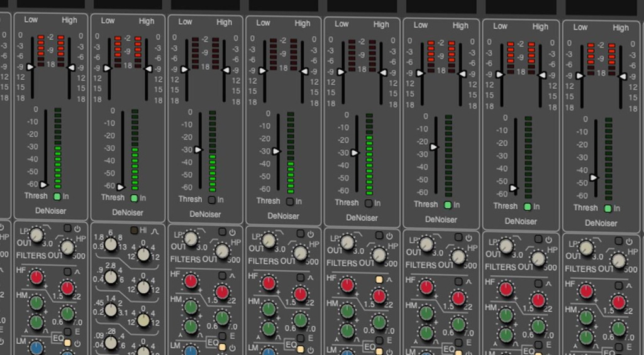
Task: Click the Low slider handle on the first full strip
Action: click(x=31, y=67)
